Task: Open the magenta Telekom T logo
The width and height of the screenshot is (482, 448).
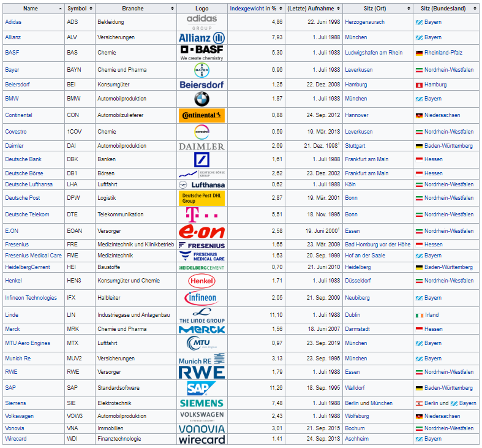Action: [201, 215]
